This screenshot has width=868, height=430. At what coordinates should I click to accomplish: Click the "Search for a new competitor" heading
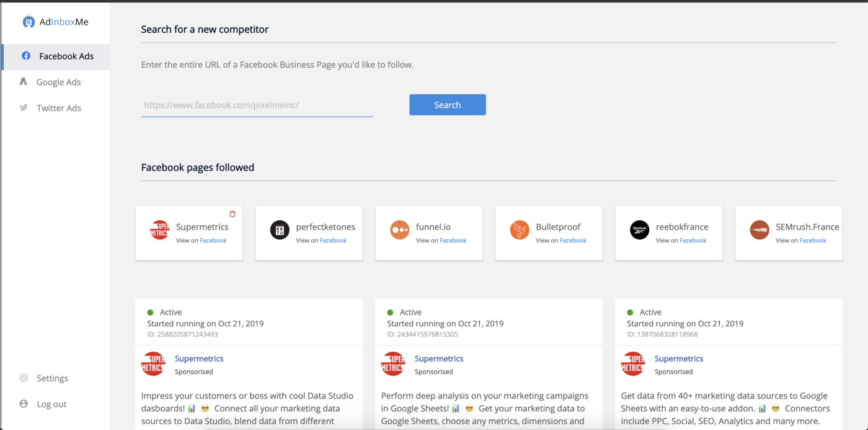click(205, 29)
